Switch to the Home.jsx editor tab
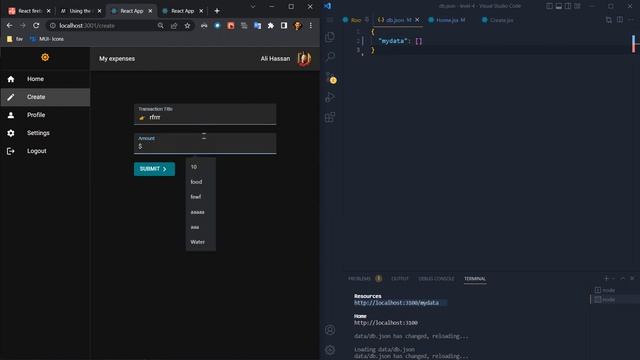The image size is (640, 360). pyautogui.click(x=447, y=20)
